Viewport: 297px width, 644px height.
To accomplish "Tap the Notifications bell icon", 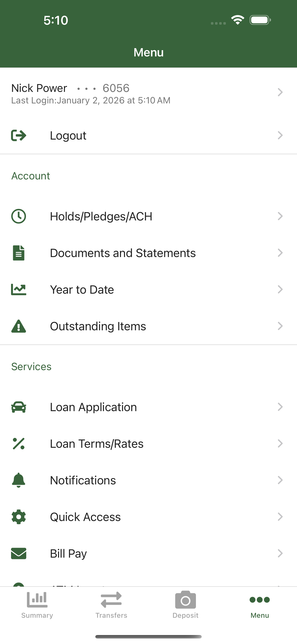I will click(x=19, y=480).
